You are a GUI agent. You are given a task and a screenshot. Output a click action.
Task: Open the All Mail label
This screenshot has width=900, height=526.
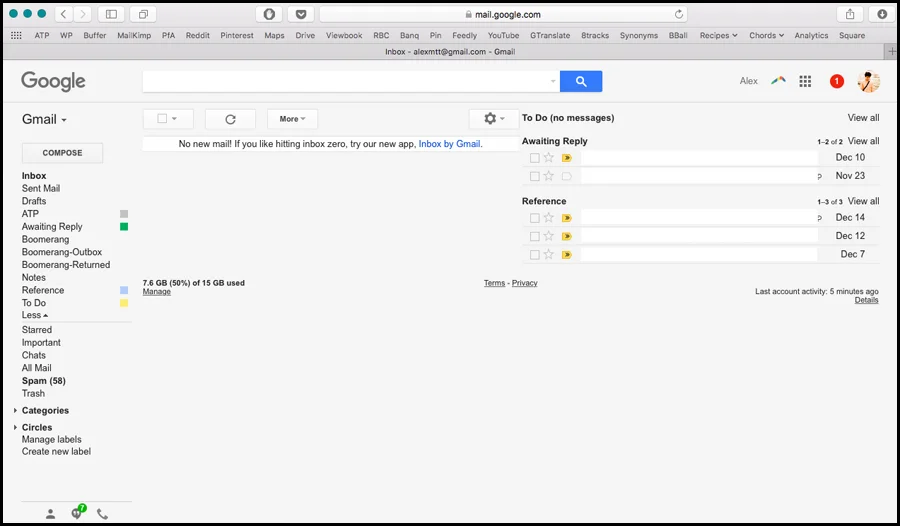[x=37, y=368]
